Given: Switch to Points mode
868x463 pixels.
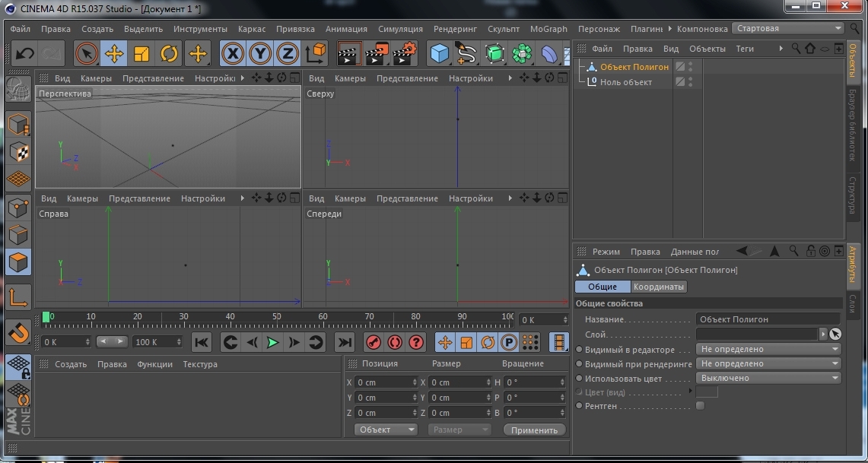Looking at the screenshot, I should [18, 208].
